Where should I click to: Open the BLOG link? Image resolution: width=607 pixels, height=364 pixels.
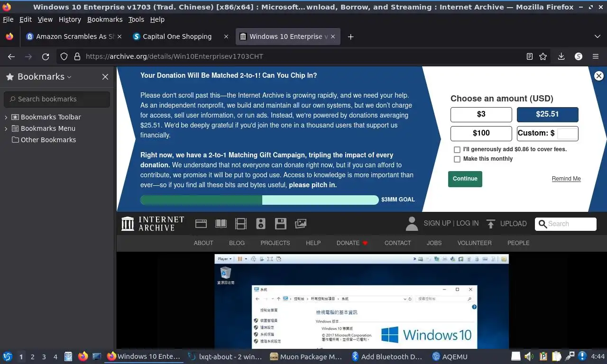(x=237, y=243)
